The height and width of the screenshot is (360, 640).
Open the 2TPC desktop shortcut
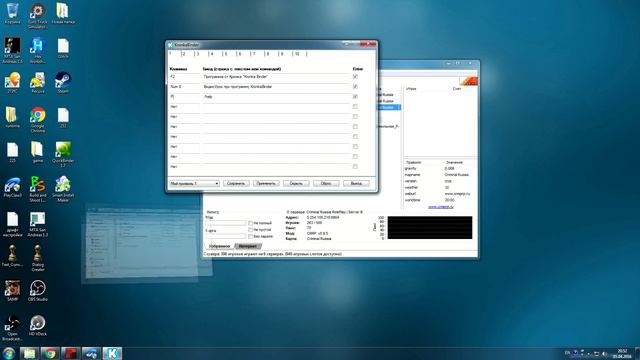point(12,83)
